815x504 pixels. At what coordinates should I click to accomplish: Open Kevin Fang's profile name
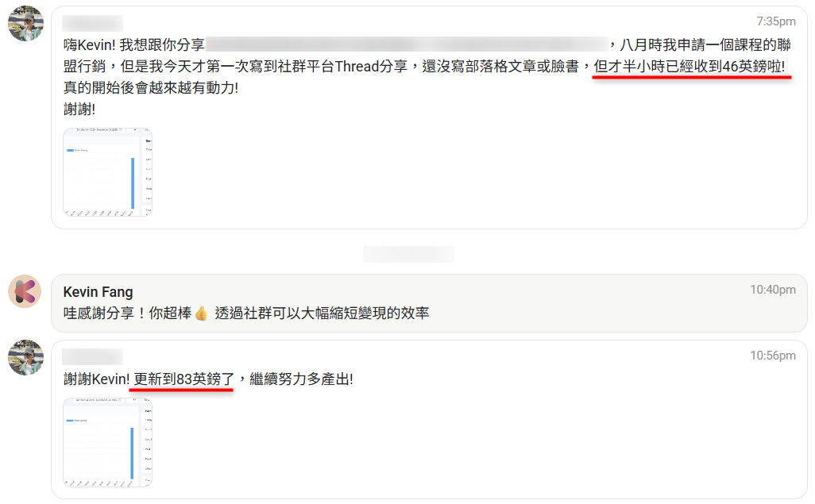tap(98, 292)
